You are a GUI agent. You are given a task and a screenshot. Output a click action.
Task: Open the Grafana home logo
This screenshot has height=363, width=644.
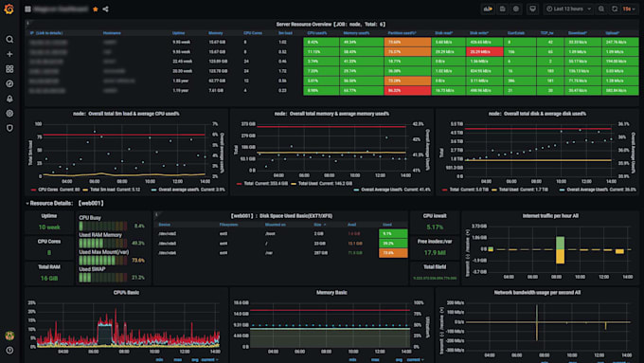click(9, 9)
